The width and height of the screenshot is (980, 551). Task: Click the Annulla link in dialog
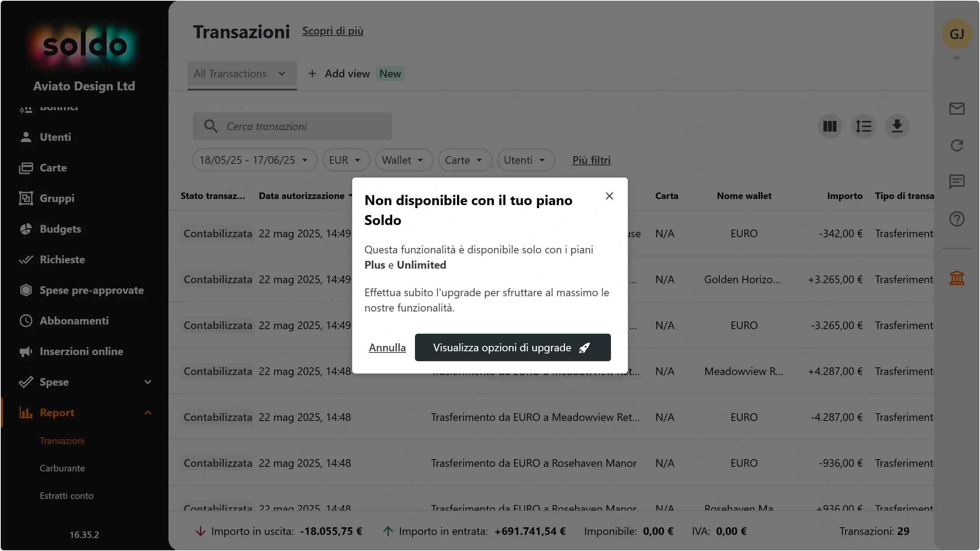tap(387, 347)
